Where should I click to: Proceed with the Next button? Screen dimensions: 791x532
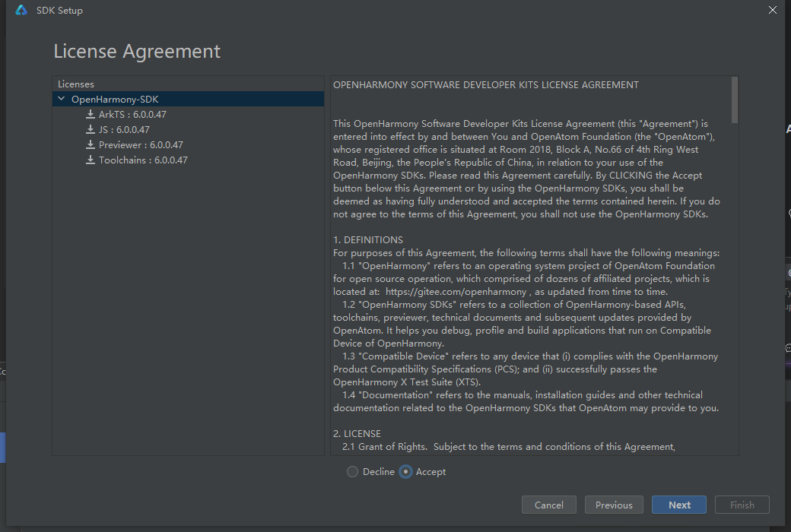[x=679, y=505]
